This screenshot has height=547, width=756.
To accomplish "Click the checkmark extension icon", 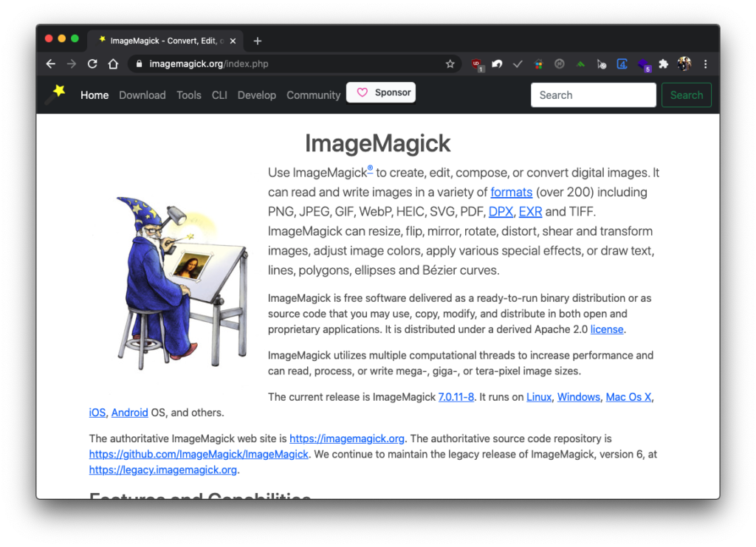I will (518, 64).
